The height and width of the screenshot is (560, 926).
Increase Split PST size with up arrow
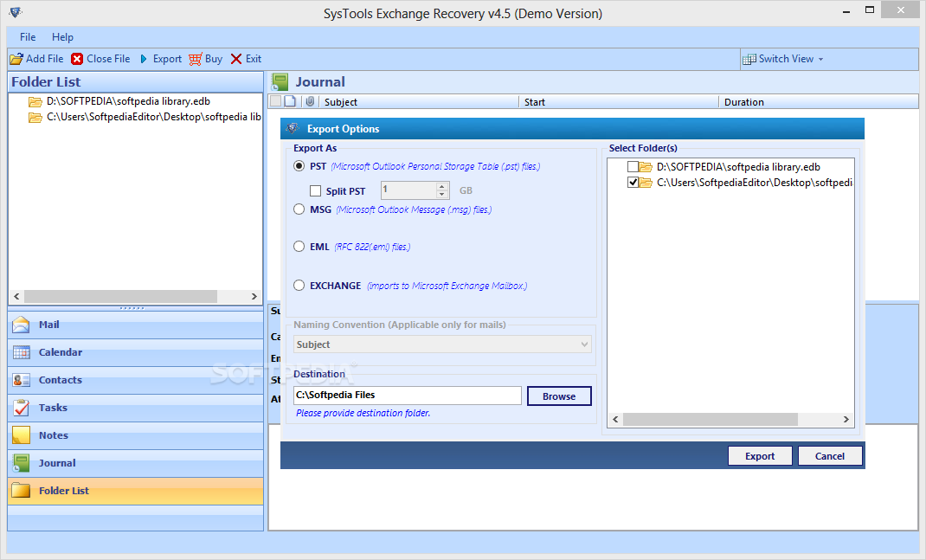(x=441, y=186)
